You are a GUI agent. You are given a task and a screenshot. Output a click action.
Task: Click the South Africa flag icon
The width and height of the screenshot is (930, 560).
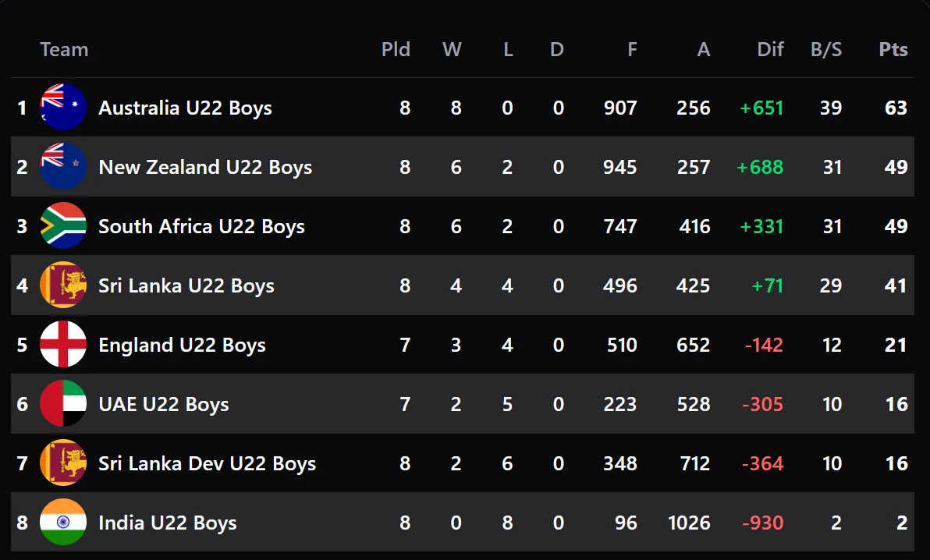63,226
